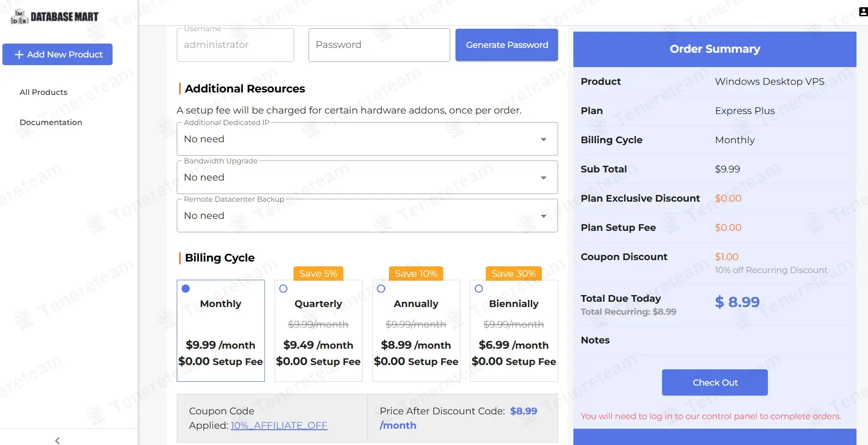
Task: Select the Biennially billing radio button
Action: [479, 288]
